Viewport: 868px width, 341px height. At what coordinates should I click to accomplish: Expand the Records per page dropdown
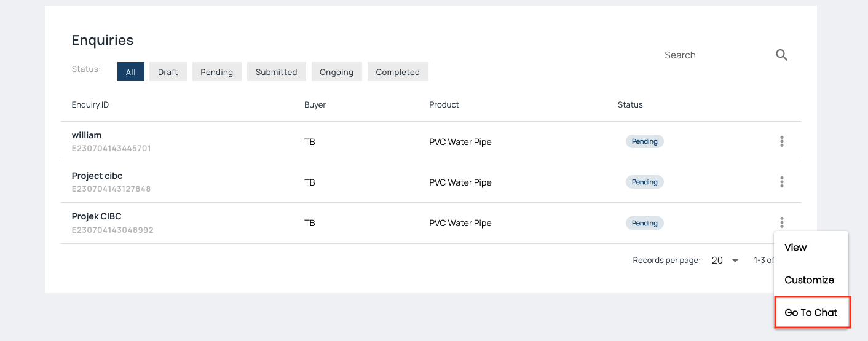[725, 261]
